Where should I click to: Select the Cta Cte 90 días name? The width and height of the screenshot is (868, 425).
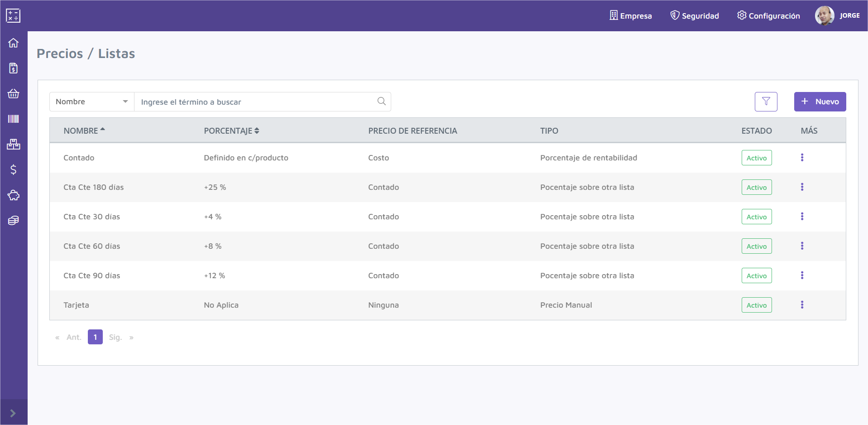tap(91, 275)
